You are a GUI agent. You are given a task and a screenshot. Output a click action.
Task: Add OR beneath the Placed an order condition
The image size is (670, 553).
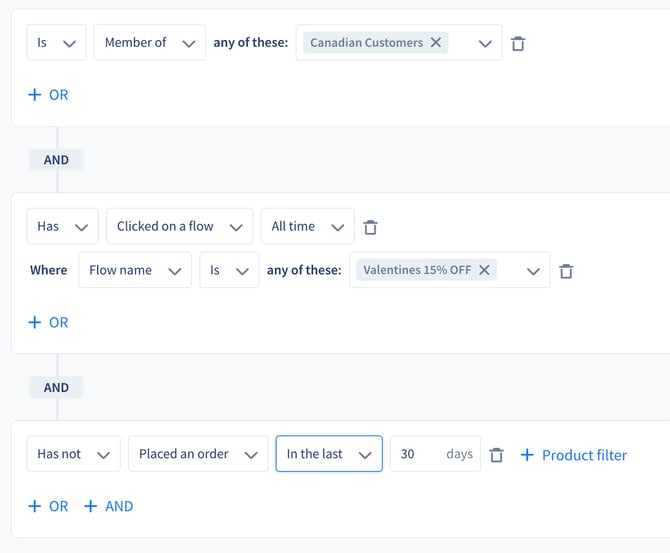point(48,506)
